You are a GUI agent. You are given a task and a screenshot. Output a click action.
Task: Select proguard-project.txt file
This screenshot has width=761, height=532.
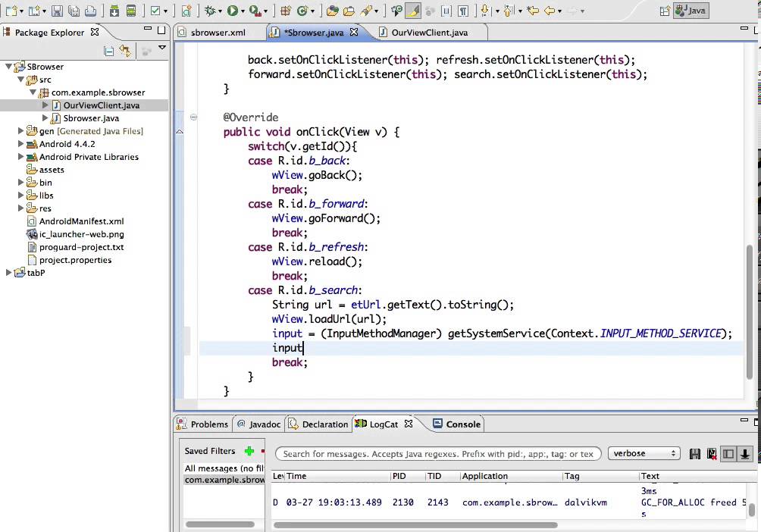[81, 247]
